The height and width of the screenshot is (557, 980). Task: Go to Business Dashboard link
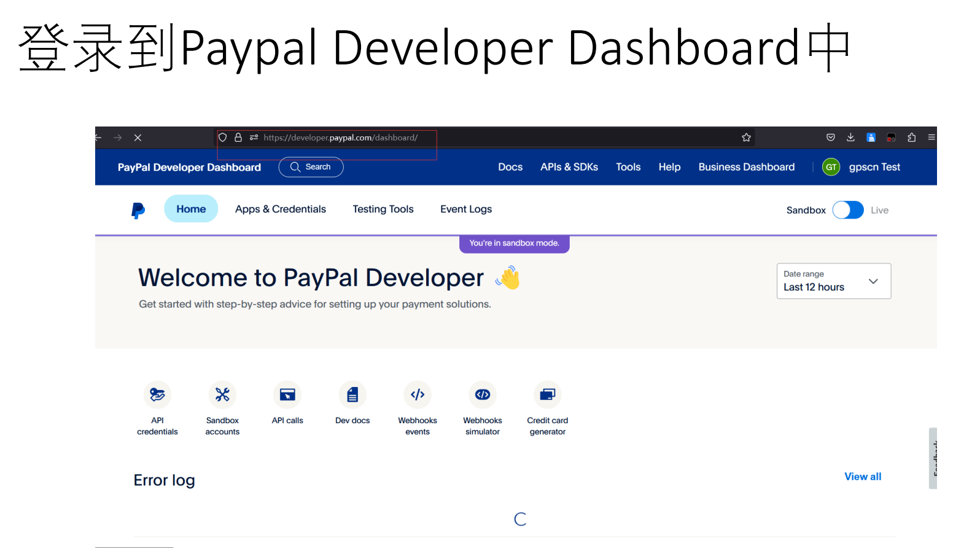coord(747,167)
